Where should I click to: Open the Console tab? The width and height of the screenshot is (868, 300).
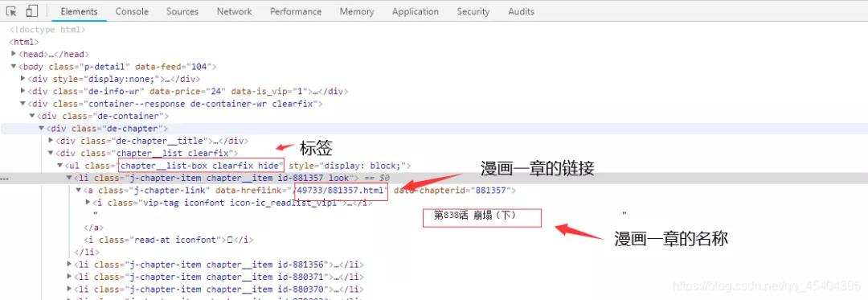132,11
